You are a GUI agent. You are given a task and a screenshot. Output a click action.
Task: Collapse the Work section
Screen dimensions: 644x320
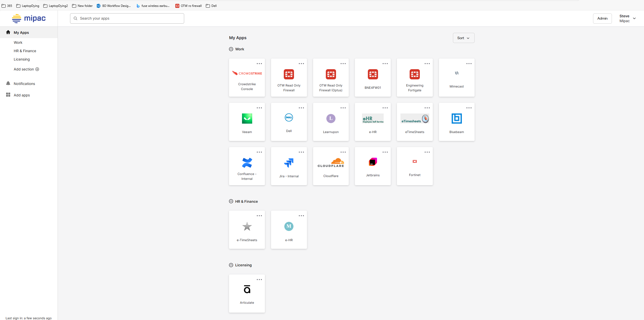click(231, 49)
